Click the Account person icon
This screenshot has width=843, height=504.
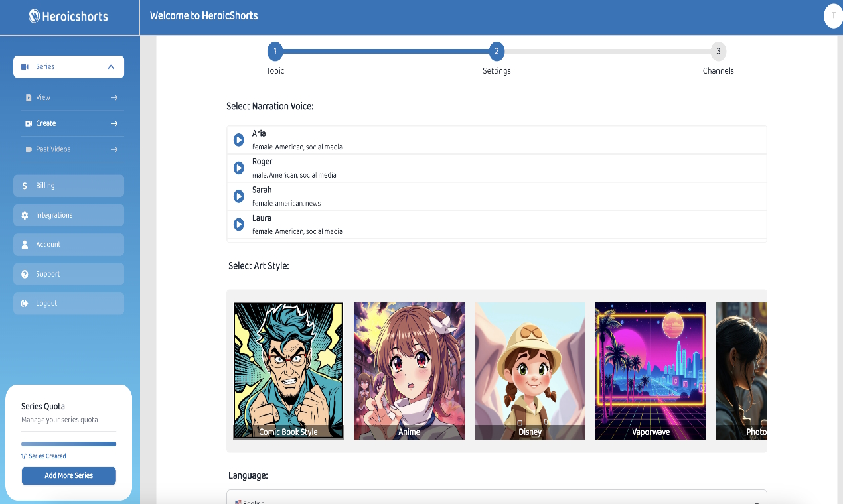coord(25,245)
